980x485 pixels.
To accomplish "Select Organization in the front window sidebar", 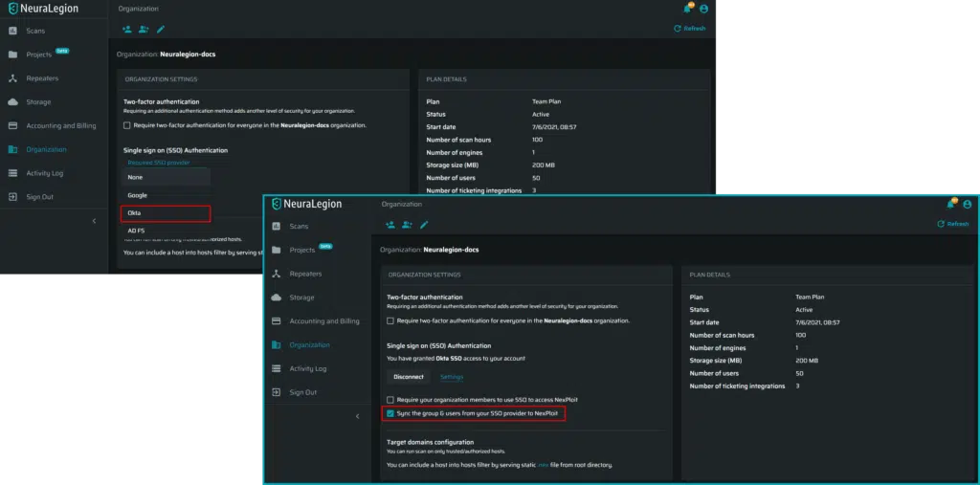I will pyautogui.click(x=309, y=345).
